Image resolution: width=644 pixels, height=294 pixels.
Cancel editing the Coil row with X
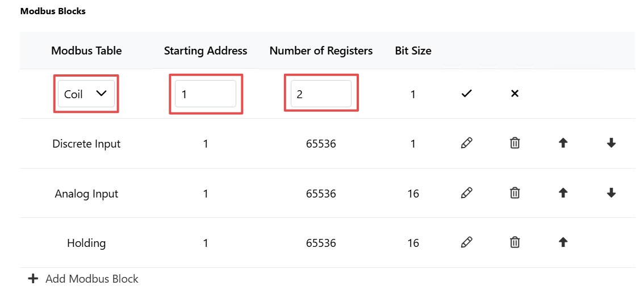tap(514, 94)
